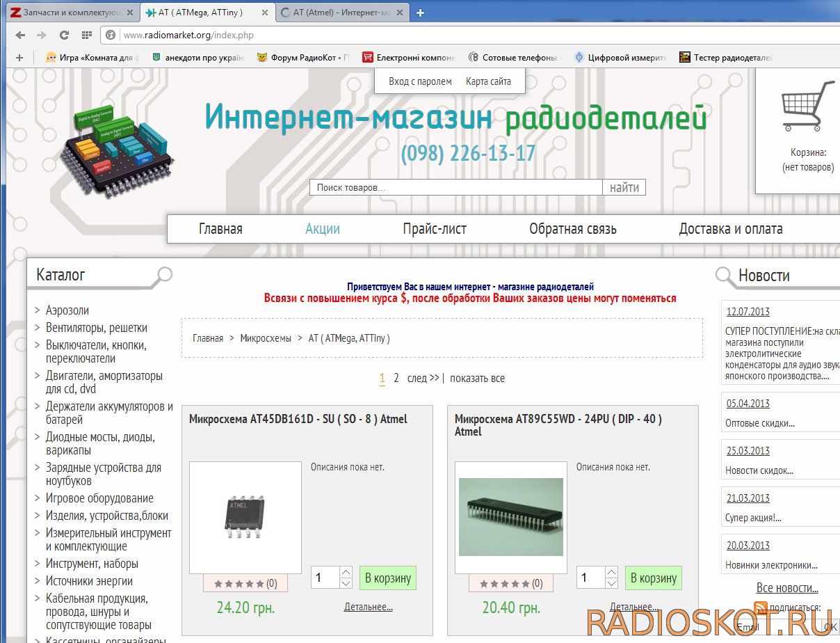Click Детальнее under AT45DB161D
The height and width of the screenshot is (643, 840).
368,607
